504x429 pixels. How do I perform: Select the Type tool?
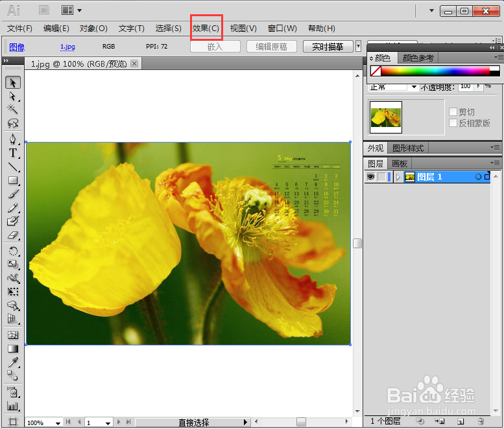coord(13,153)
